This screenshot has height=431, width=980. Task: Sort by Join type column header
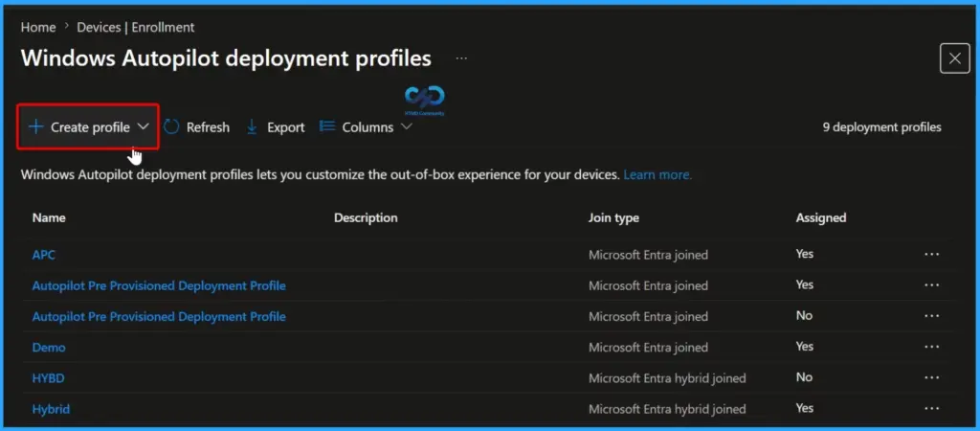[x=613, y=217]
